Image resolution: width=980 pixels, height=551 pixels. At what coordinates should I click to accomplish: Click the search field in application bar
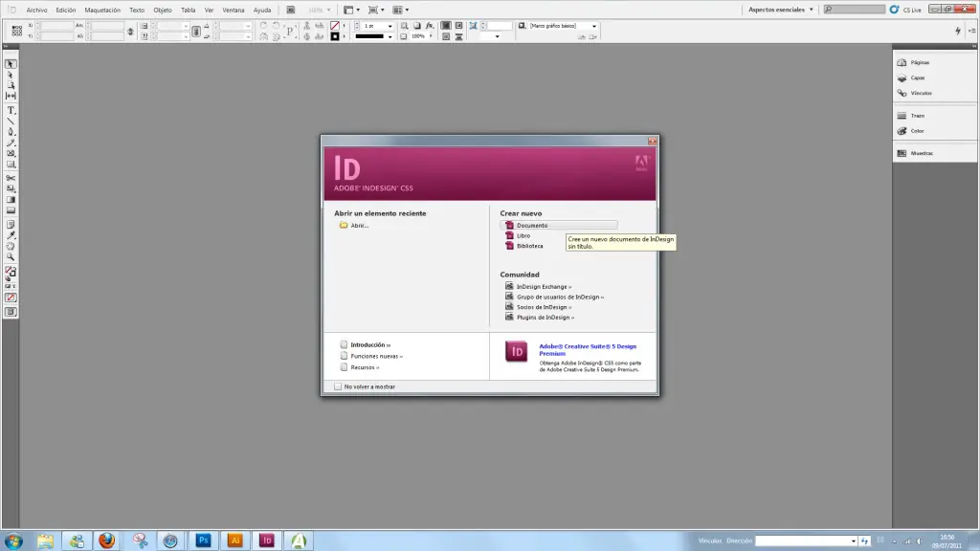(854, 10)
